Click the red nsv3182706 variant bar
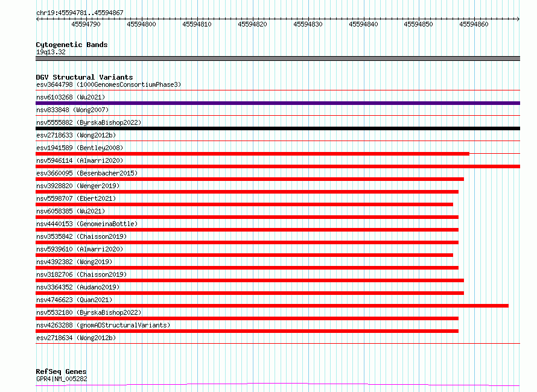Screen dimensions: 537x392 [250, 280]
